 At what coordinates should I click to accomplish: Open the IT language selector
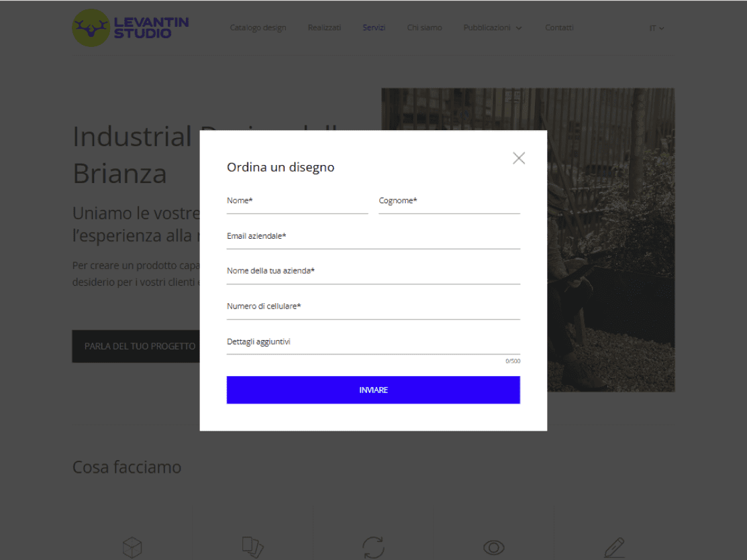[x=656, y=28]
